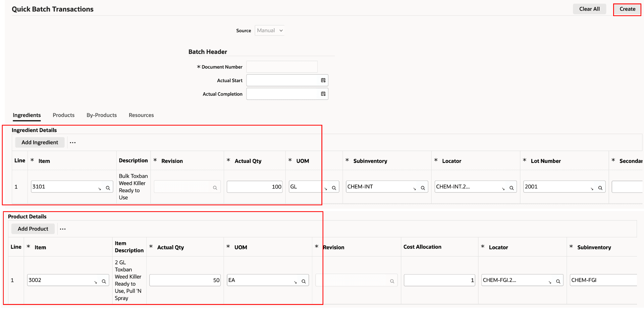
Task: Click the Add Ingredient button
Action: (40, 143)
